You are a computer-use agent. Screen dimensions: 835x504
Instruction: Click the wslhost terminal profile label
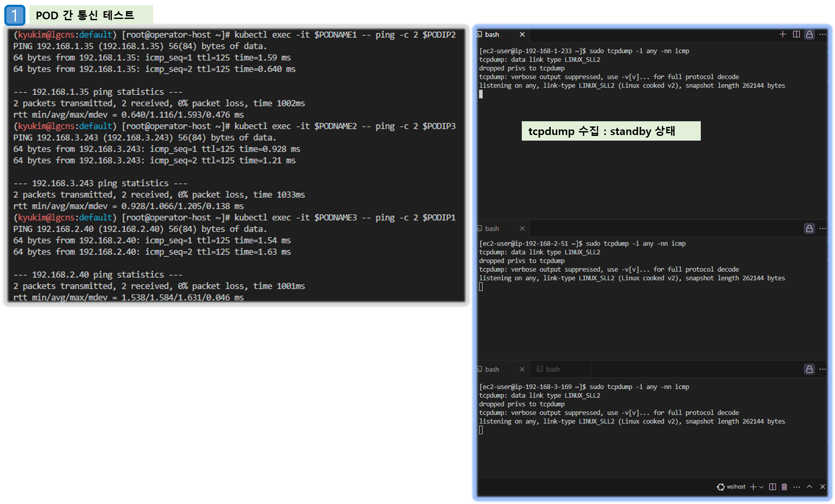coord(736,487)
